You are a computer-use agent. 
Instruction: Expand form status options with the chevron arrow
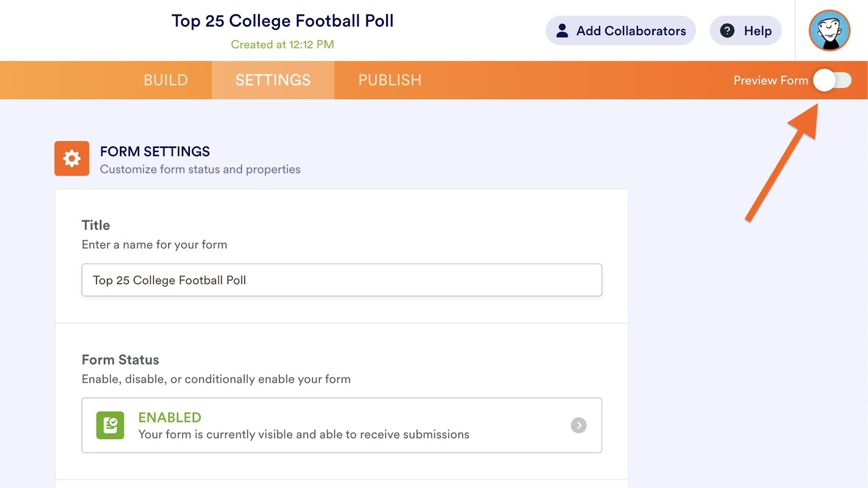(x=579, y=425)
